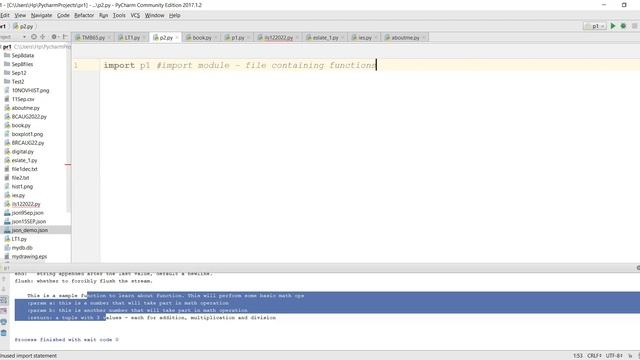Viewport: 640px width, 360px height.
Task: Select BCAUG2022.py in project tree
Action: [25, 117]
